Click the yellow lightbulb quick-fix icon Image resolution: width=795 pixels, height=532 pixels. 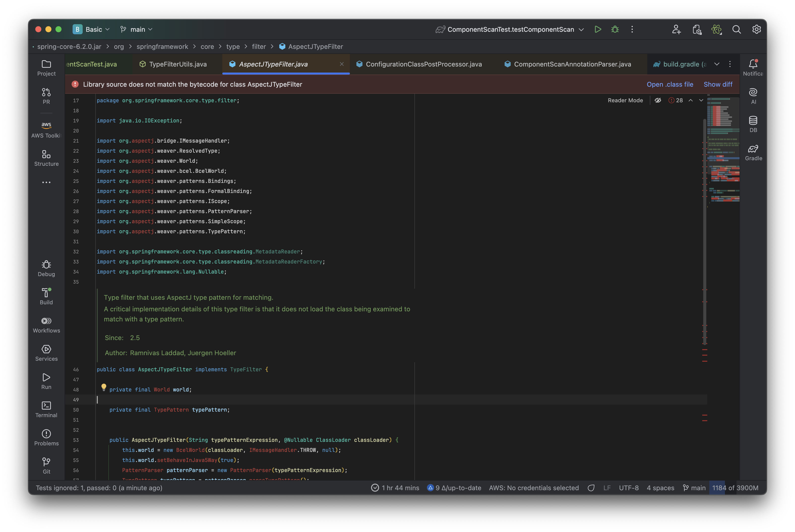(x=104, y=387)
